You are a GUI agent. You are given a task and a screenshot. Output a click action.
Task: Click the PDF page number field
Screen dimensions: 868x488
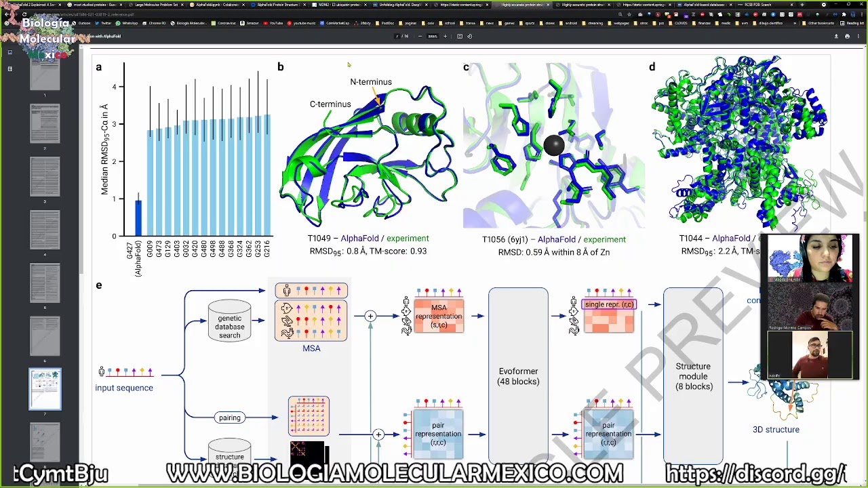coord(396,36)
